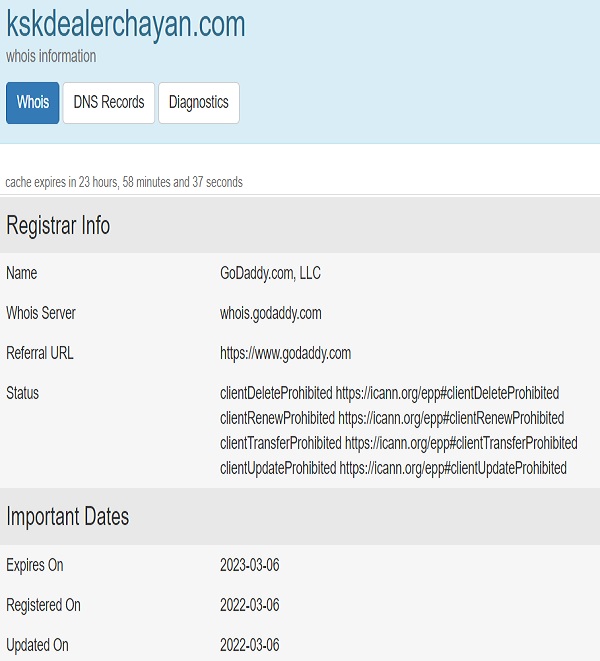Open the Diagnostics tab
Screen dimensions: 600x661
tap(199, 103)
